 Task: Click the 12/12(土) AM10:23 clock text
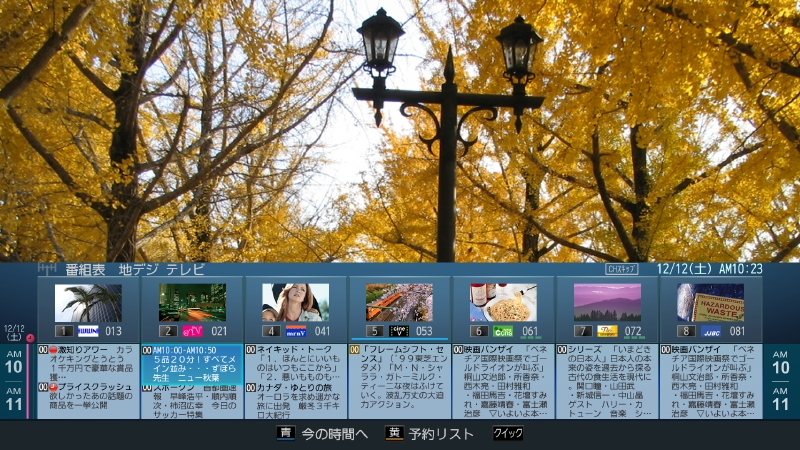pyautogui.click(x=709, y=269)
